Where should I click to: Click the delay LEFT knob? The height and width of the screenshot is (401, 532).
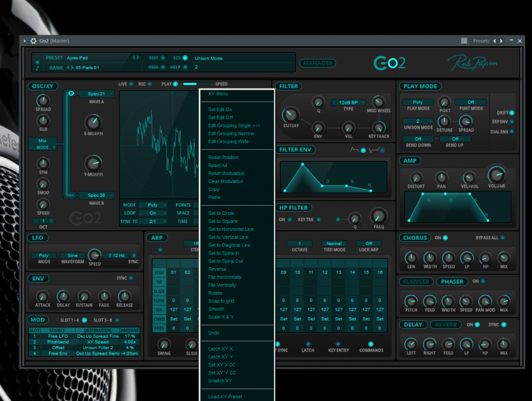click(x=411, y=344)
